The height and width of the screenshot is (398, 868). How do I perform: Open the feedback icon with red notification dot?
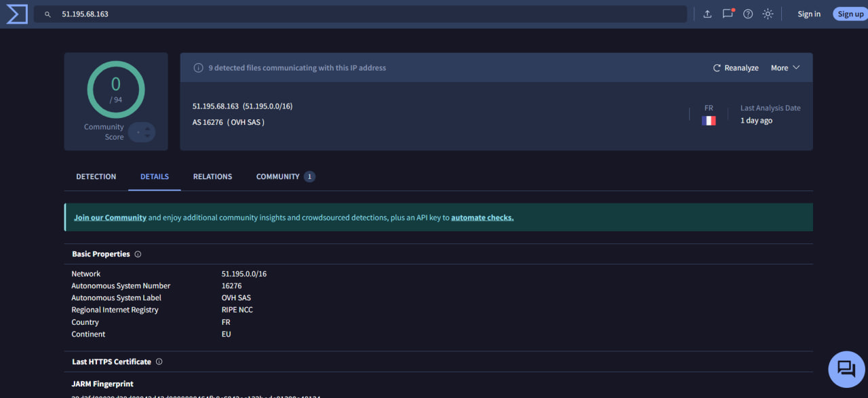click(728, 14)
